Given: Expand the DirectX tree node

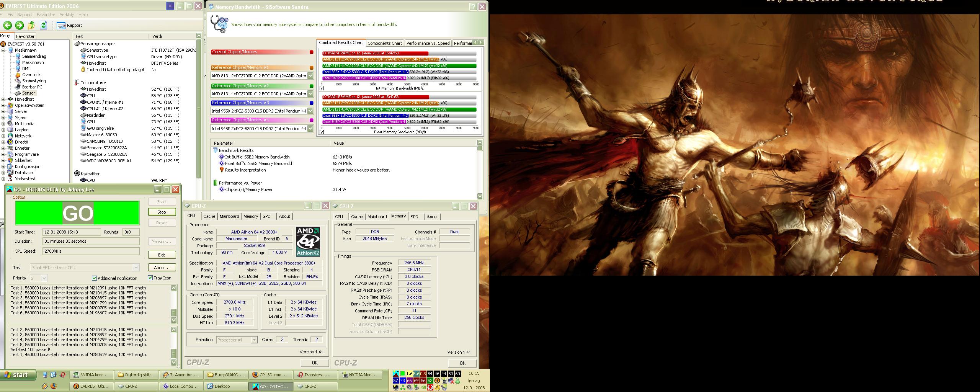Looking at the screenshot, I should 3,142.
